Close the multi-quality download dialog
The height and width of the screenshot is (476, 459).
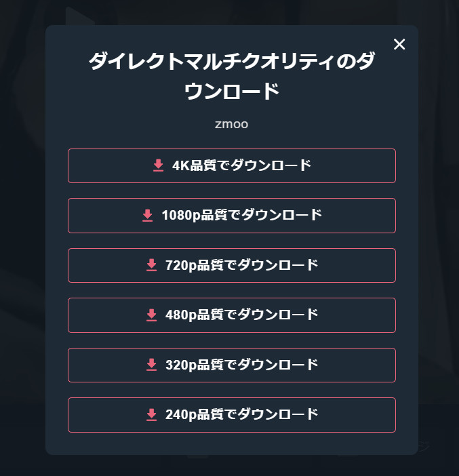pyautogui.click(x=399, y=45)
